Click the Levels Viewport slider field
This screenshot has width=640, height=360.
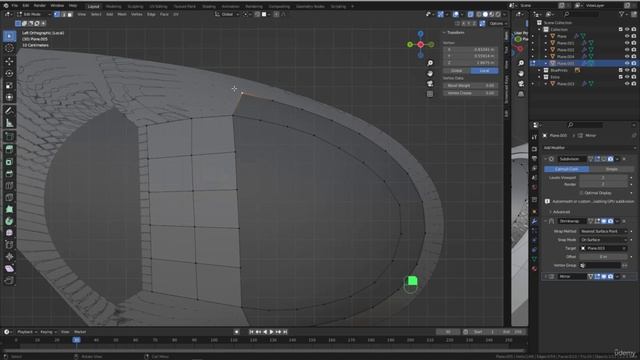point(603,178)
